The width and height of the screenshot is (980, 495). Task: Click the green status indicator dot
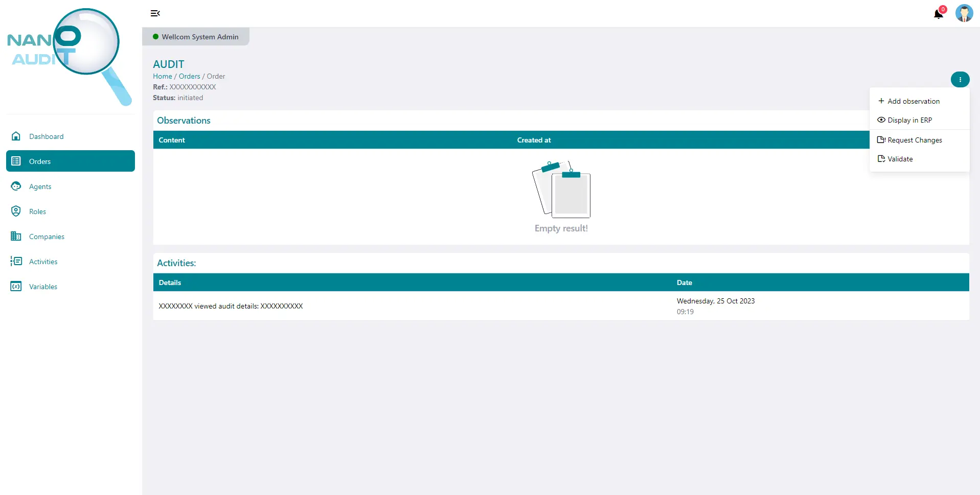(x=155, y=36)
